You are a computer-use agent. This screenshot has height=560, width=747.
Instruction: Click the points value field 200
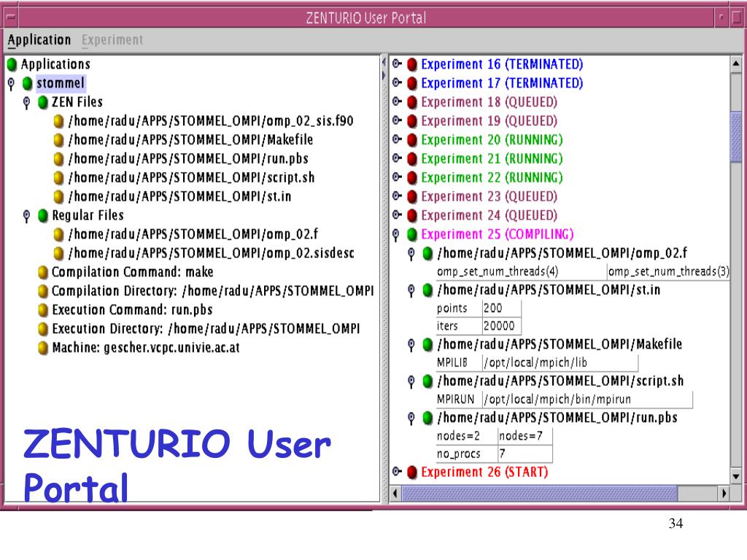(x=501, y=308)
